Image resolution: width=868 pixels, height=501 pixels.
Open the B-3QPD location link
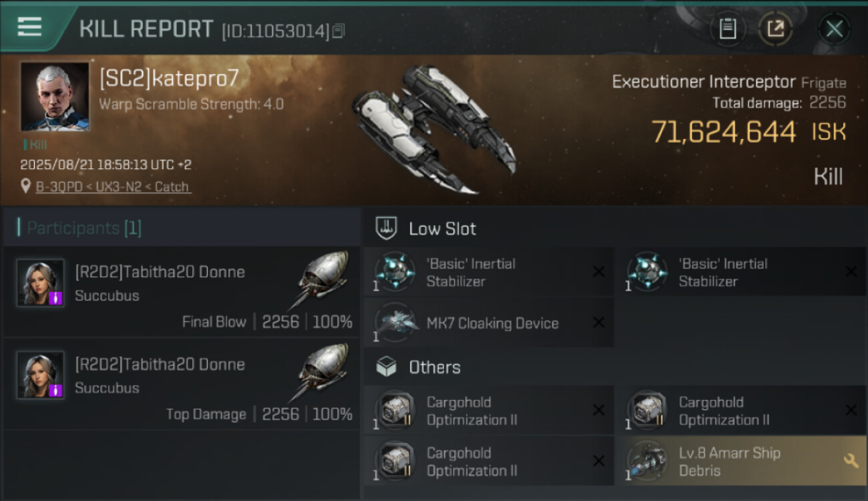(x=113, y=187)
